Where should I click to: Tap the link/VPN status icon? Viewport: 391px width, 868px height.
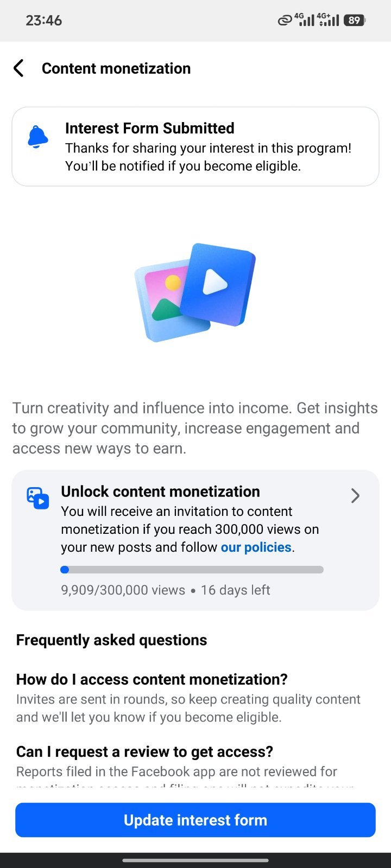pos(285,21)
